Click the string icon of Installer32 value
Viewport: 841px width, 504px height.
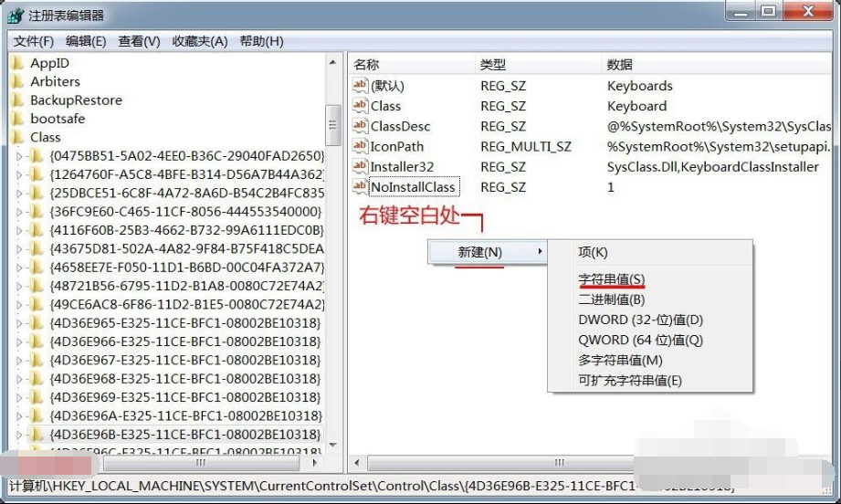360,166
